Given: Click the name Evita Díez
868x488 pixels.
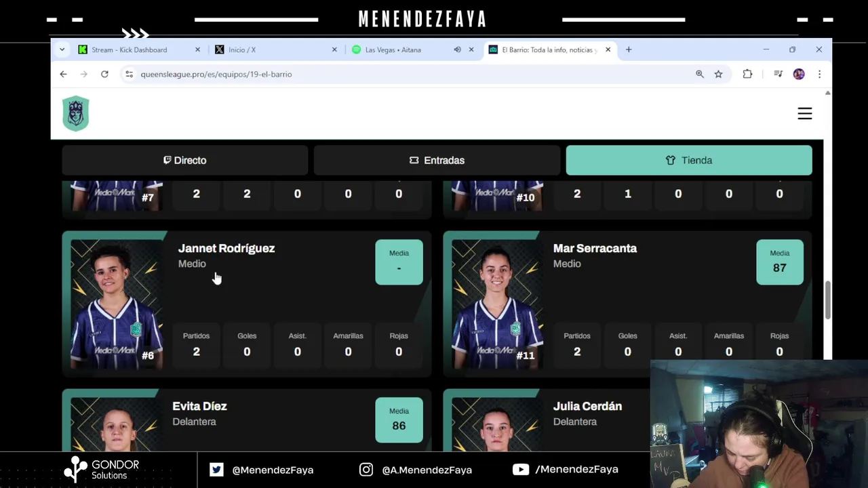Looking at the screenshot, I should pyautogui.click(x=199, y=406).
